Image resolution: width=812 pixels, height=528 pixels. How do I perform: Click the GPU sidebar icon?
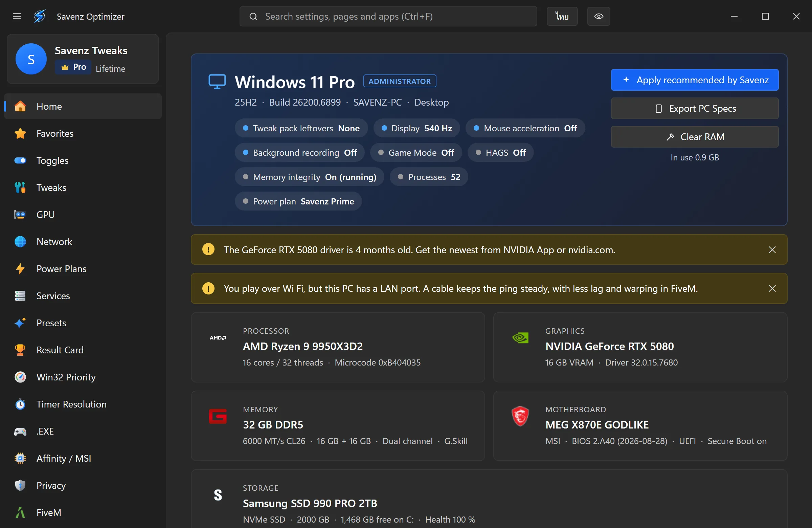click(x=20, y=215)
